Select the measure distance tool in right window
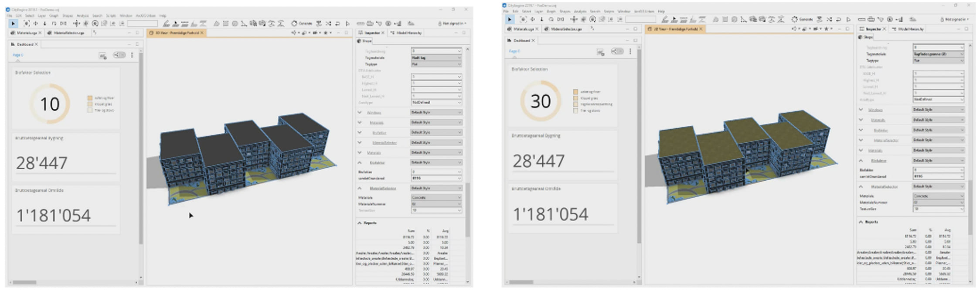 (861, 20)
